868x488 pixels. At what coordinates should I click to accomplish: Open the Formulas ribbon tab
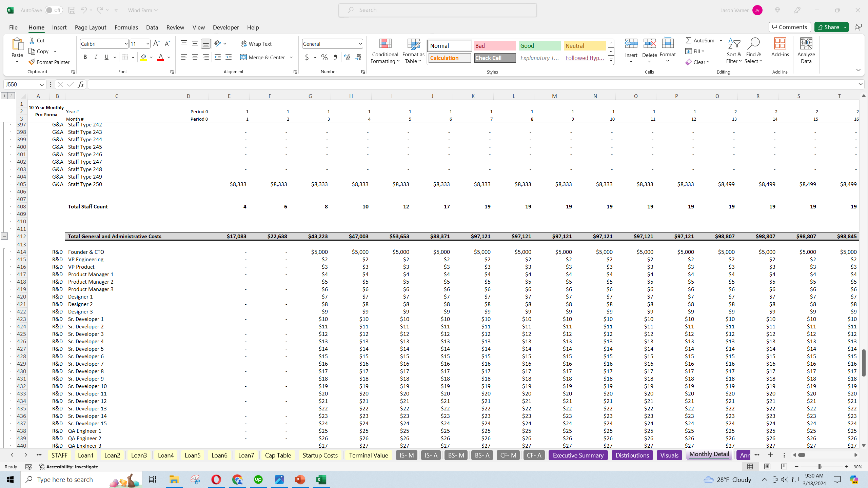126,27
